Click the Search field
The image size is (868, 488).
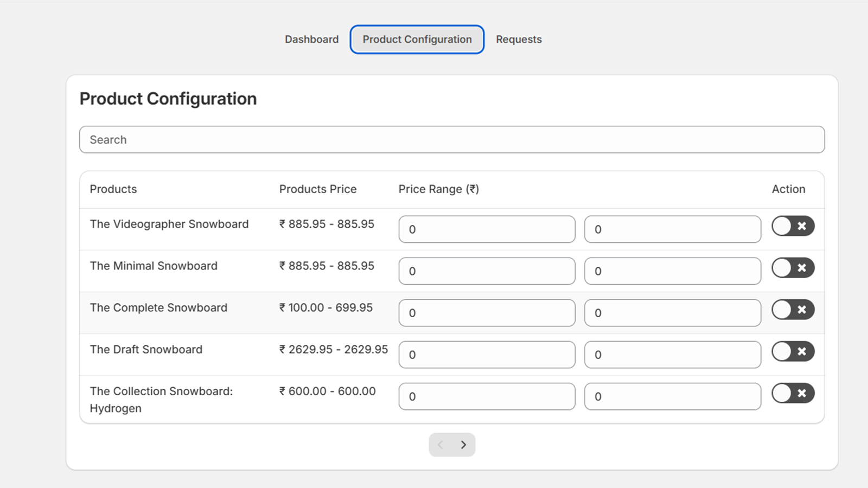pyautogui.click(x=452, y=139)
